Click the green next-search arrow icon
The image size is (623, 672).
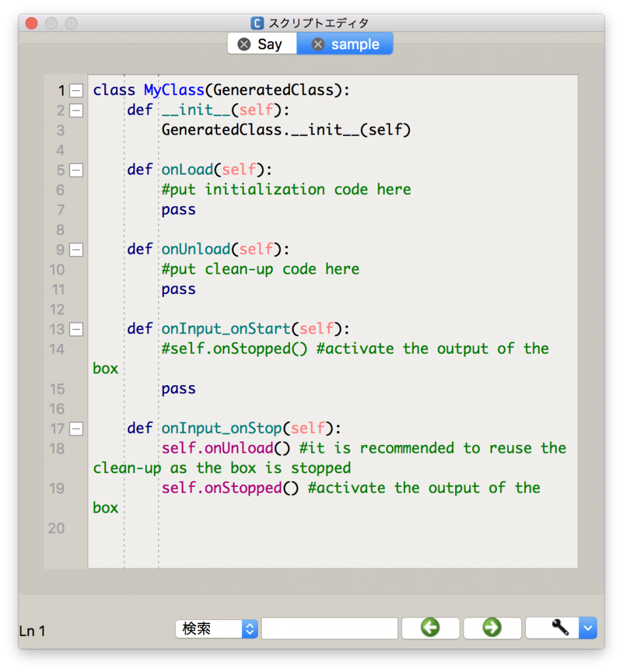click(492, 628)
